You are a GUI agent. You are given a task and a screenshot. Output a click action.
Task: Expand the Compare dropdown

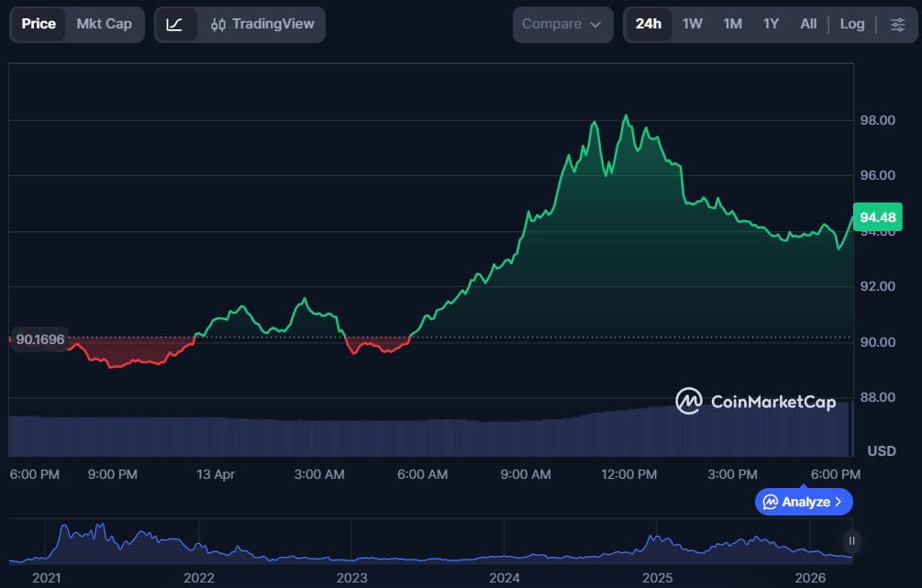point(562,24)
